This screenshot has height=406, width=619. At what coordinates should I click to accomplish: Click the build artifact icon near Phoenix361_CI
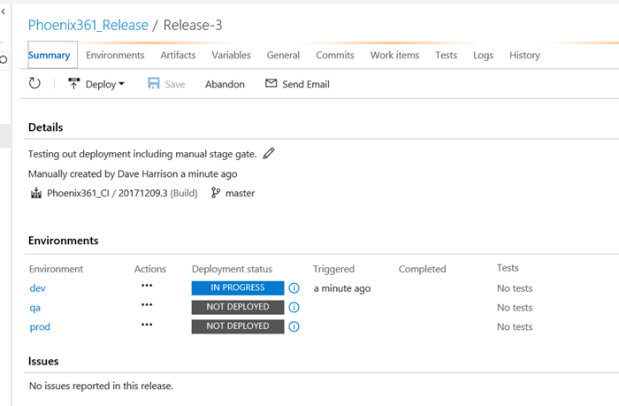click(36, 193)
